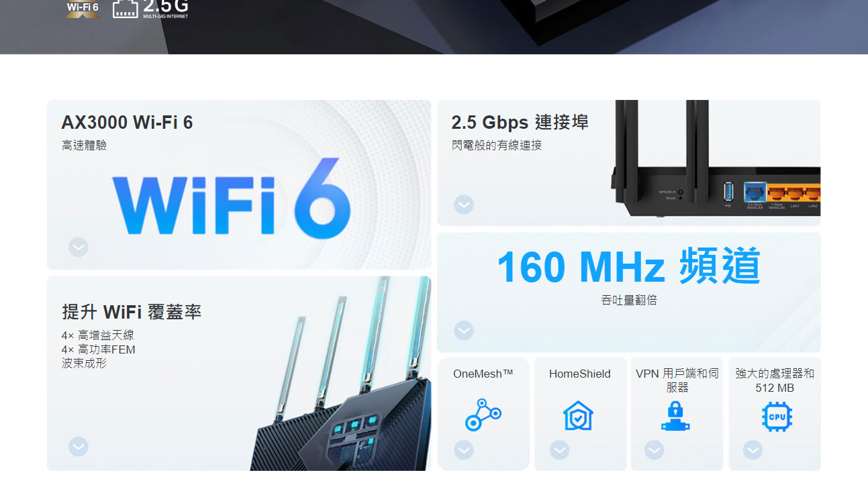The image size is (868, 491).
Task: Click the Wi-Fi 6 badge in banner
Action: (x=83, y=9)
